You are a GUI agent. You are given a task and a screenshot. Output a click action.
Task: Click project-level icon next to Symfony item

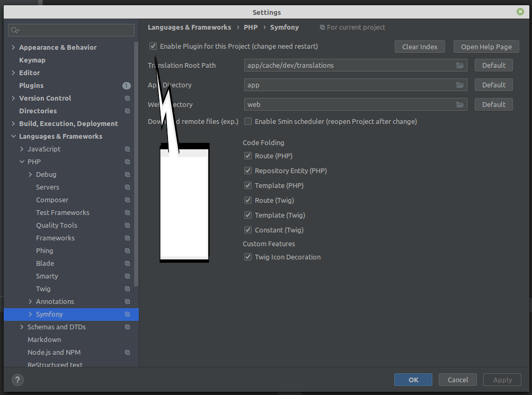[x=127, y=315]
